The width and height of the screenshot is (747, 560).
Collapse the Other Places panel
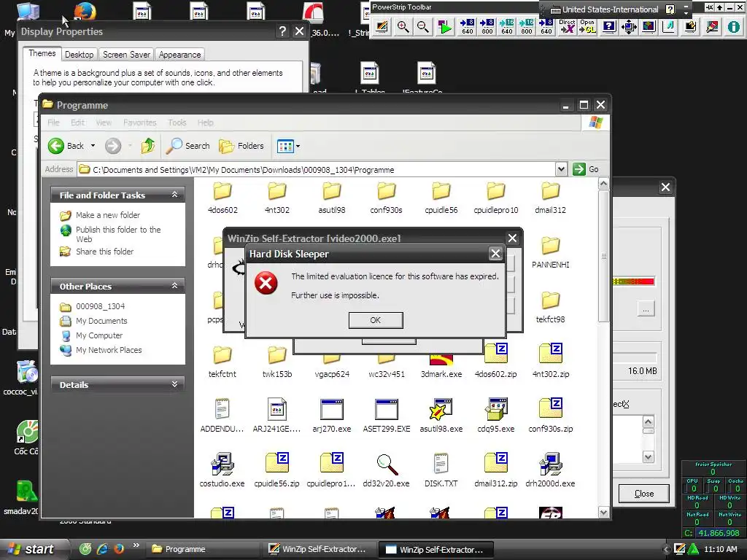(x=175, y=286)
